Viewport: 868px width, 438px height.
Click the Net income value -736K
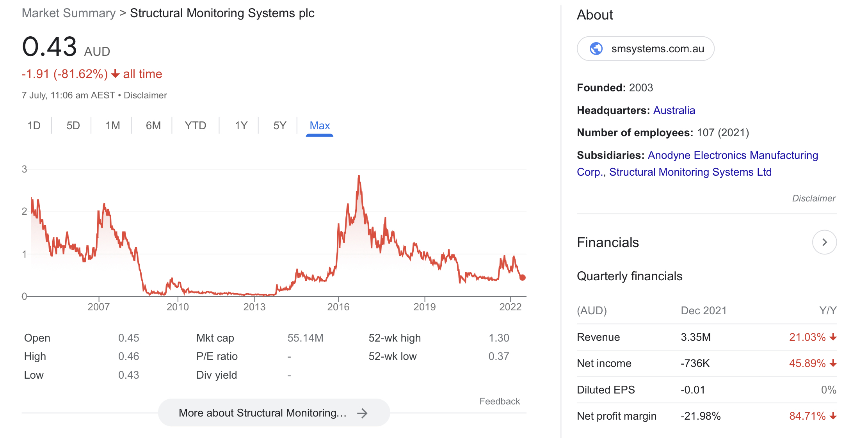695,363
